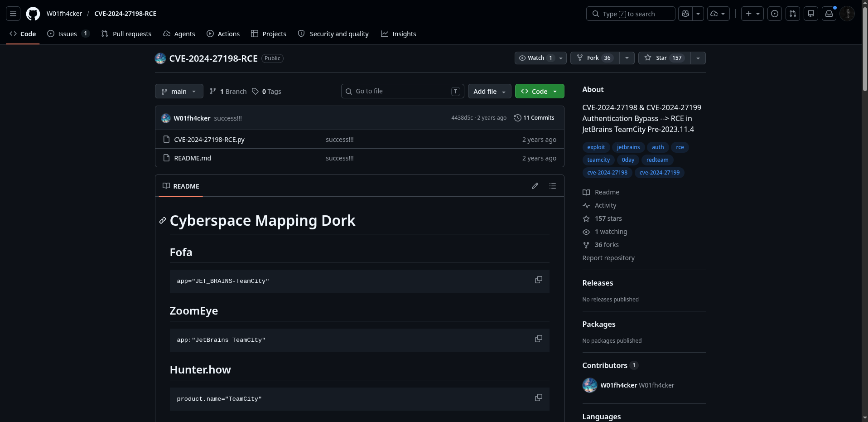Go to the Insights tab

[x=399, y=34]
